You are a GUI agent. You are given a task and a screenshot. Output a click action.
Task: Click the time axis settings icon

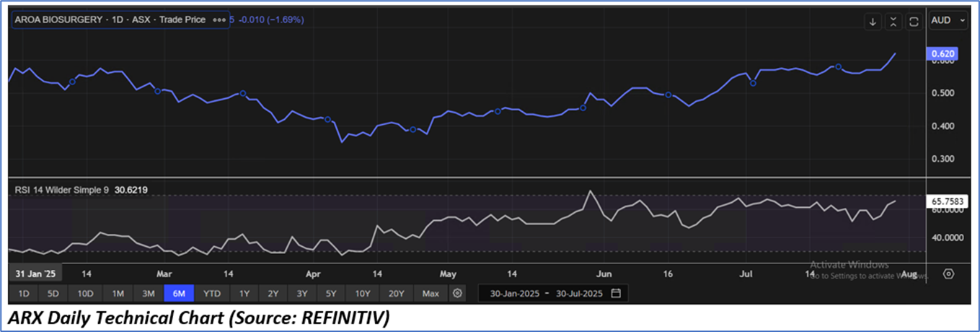(948, 274)
